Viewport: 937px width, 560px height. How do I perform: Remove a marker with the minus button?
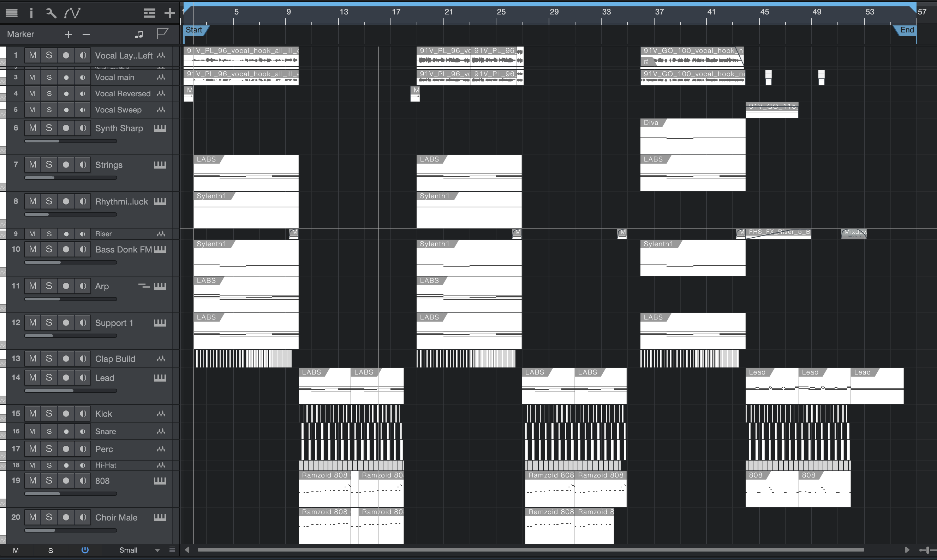(86, 35)
